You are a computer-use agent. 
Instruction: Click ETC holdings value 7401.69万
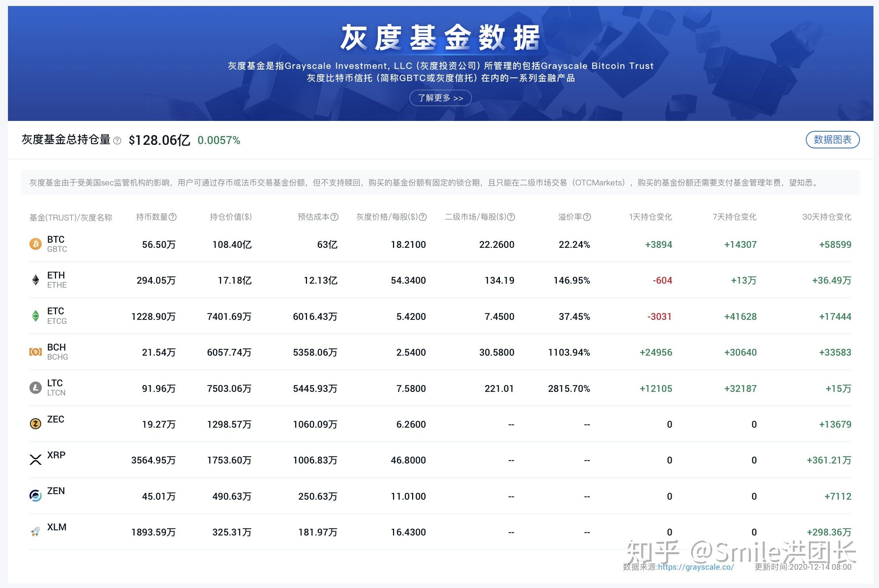coord(229,317)
